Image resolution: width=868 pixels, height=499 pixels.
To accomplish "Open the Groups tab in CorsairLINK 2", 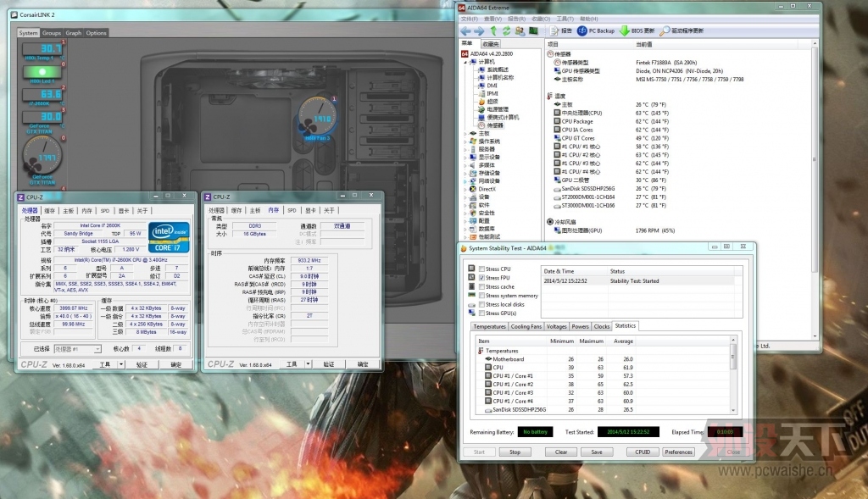I will (52, 33).
